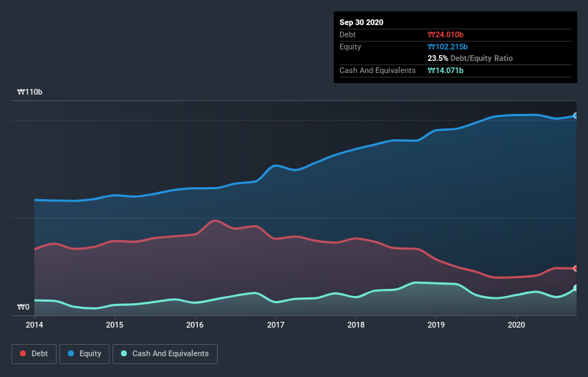Select the blue Equity endpoint marker
This screenshot has width=588, height=377.
point(576,115)
